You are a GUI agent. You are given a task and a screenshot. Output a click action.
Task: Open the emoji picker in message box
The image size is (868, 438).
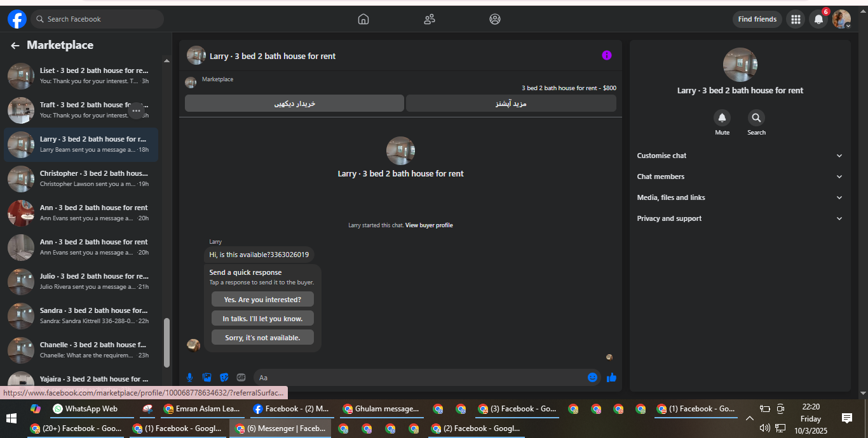coord(592,377)
